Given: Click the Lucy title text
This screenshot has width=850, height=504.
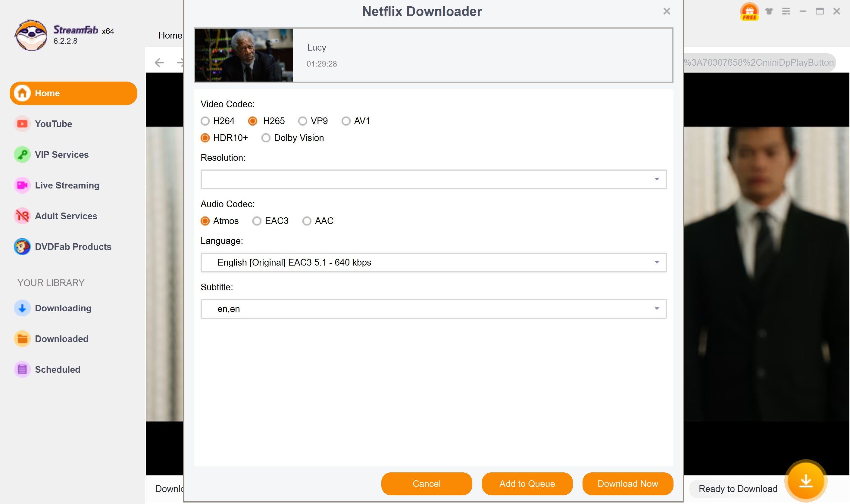Looking at the screenshot, I should pos(316,48).
